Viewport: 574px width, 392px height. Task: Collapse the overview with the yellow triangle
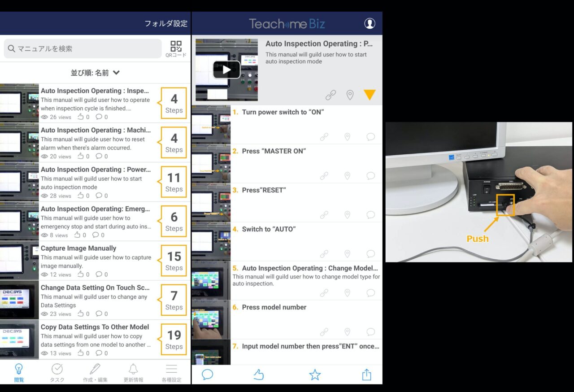[370, 95]
